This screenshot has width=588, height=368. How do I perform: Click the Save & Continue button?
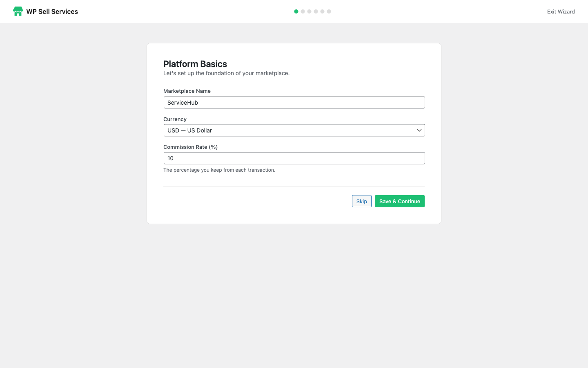[x=399, y=201]
